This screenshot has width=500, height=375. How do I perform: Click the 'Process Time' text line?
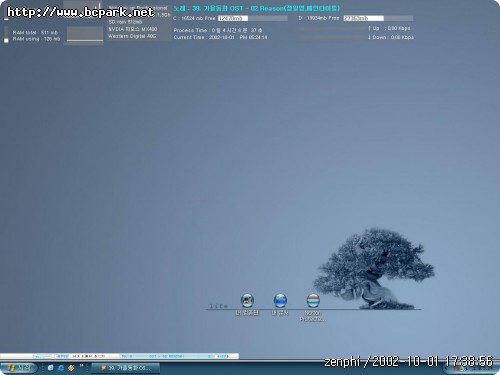click(218, 30)
